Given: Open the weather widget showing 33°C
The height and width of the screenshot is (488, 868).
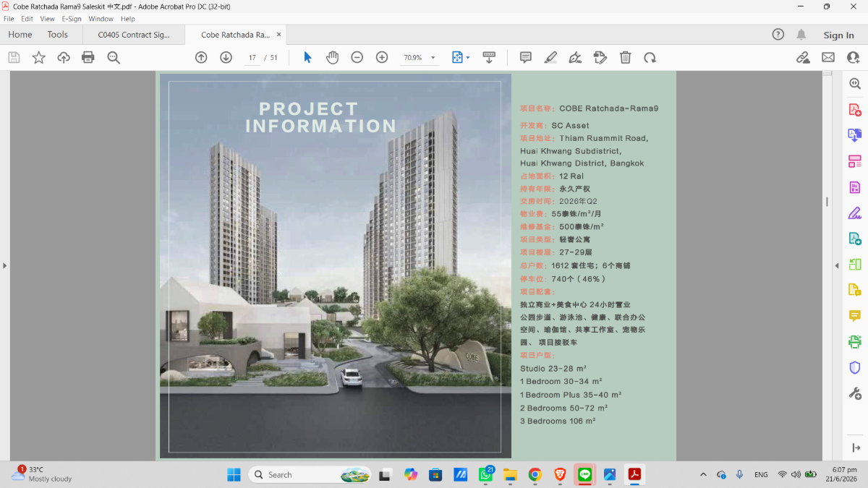Looking at the screenshot, I should pyautogui.click(x=42, y=474).
